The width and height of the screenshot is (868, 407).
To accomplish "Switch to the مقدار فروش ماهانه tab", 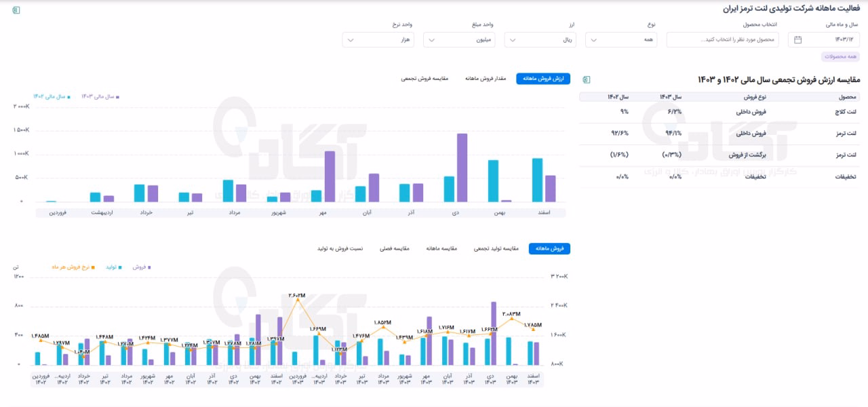I will [486, 79].
